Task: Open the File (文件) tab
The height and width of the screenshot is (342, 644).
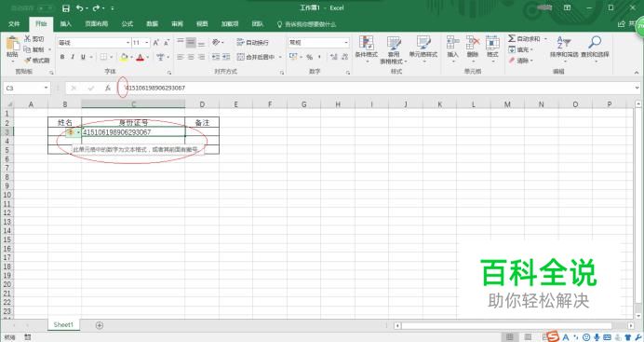Action: coord(14,24)
